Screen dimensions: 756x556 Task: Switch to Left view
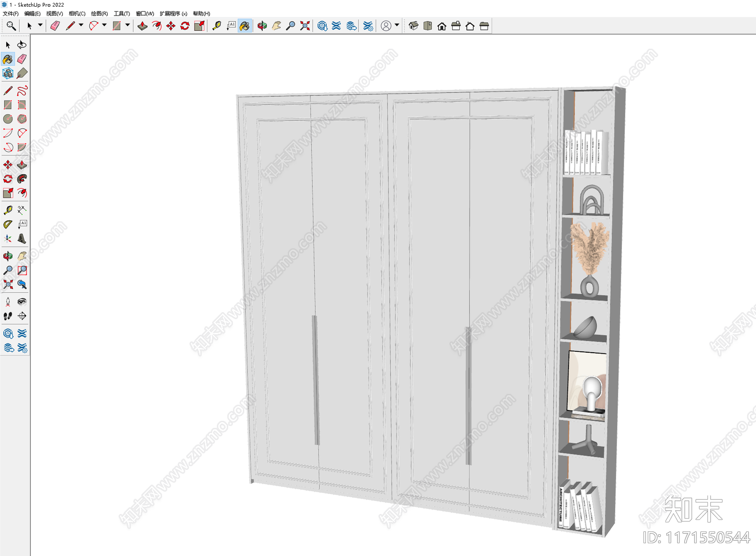(x=484, y=26)
